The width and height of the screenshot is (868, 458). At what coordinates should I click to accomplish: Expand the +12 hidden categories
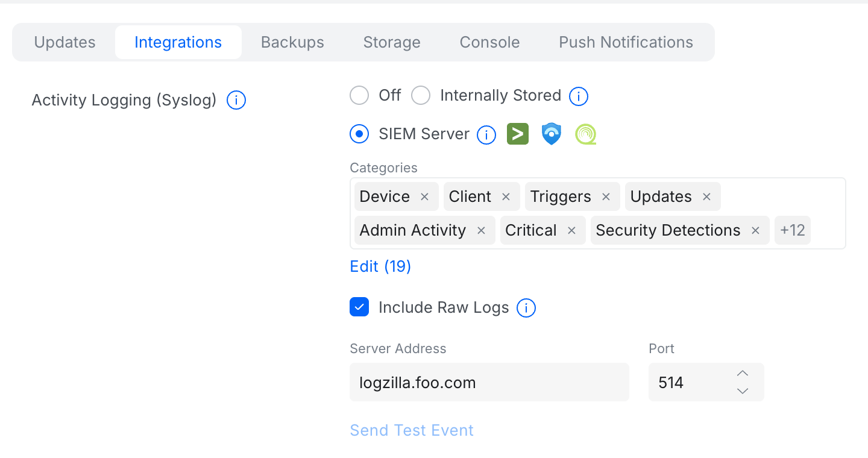(x=792, y=230)
